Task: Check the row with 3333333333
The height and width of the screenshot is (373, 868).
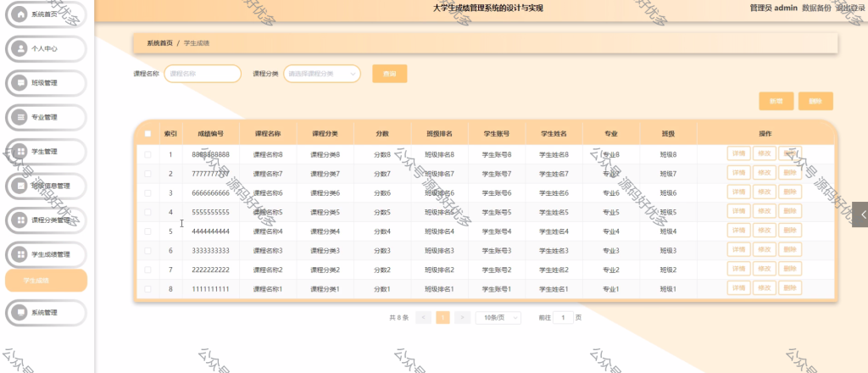Action: pyautogui.click(x=147, y=251)
